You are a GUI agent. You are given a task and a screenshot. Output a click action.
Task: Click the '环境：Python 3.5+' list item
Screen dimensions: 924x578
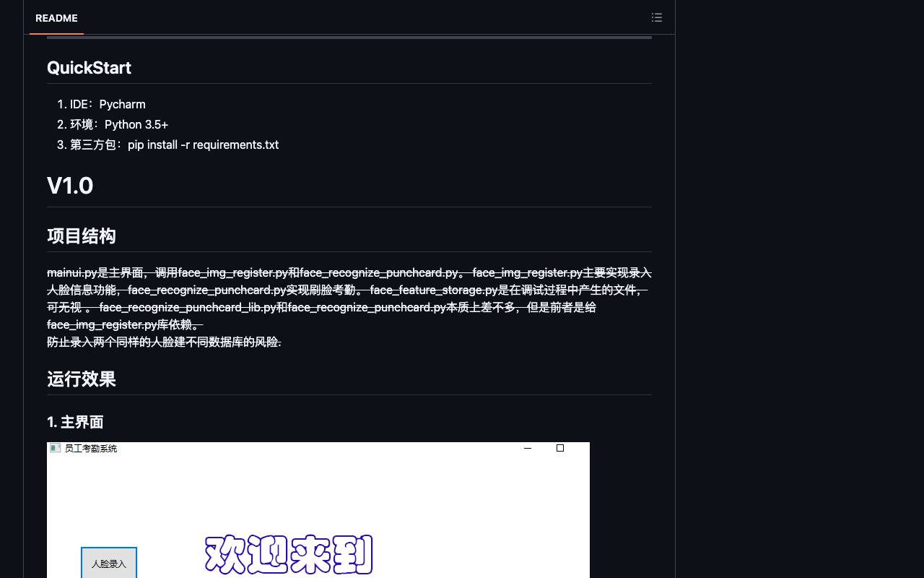coord(119,124)
